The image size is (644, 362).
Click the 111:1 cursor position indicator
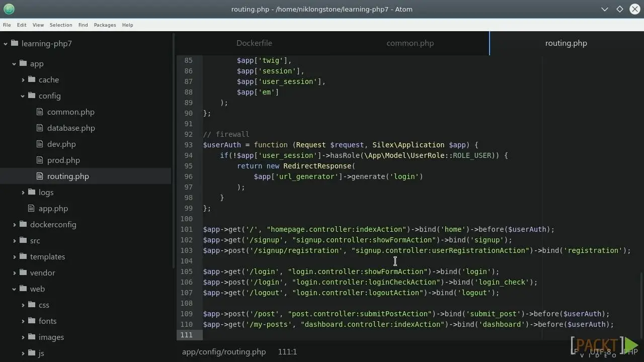point(287,351)
